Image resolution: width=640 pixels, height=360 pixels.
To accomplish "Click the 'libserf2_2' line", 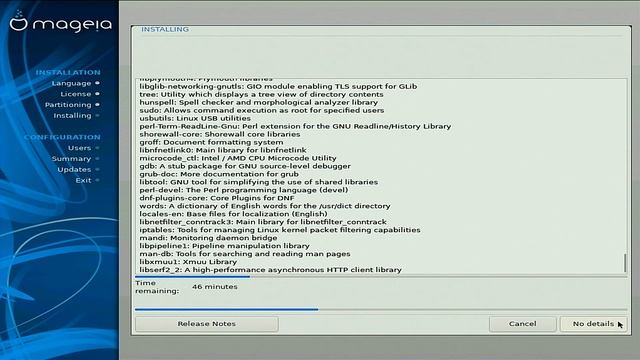I will [270, 270].
